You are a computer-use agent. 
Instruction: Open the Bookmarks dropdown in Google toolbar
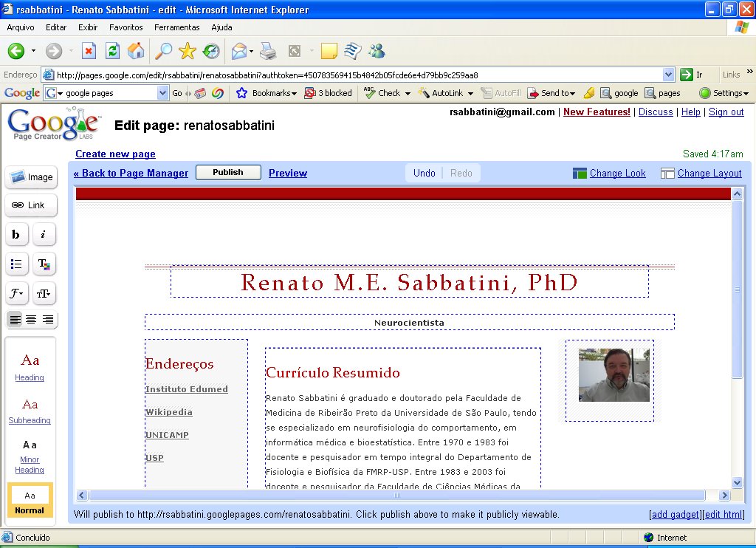click(x=266, y=92)
